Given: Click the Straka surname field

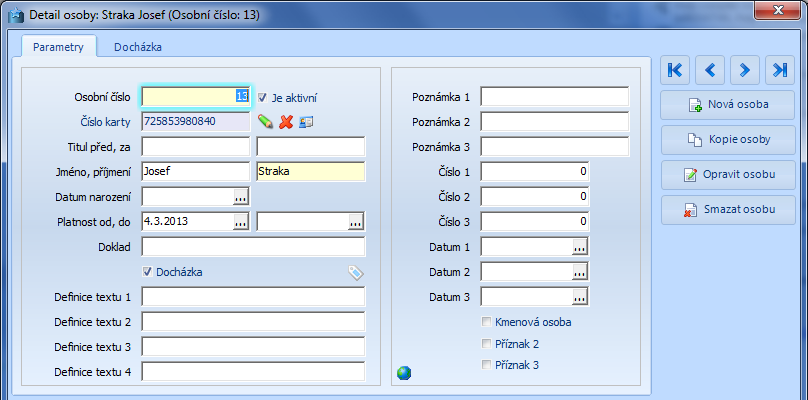Looking at the screenshot, I should pos(311,172).
